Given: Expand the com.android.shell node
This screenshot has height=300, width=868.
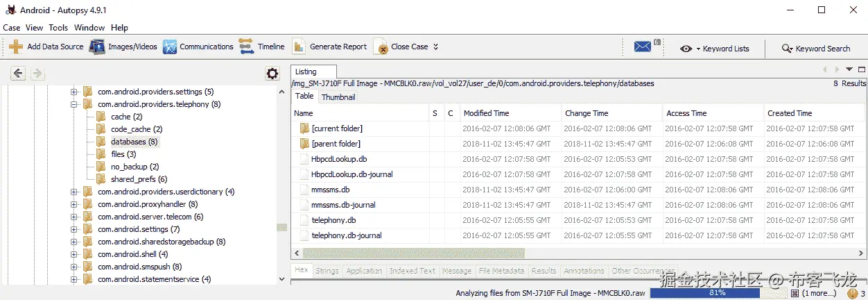Looking at the screenshot, I should 74,254.
